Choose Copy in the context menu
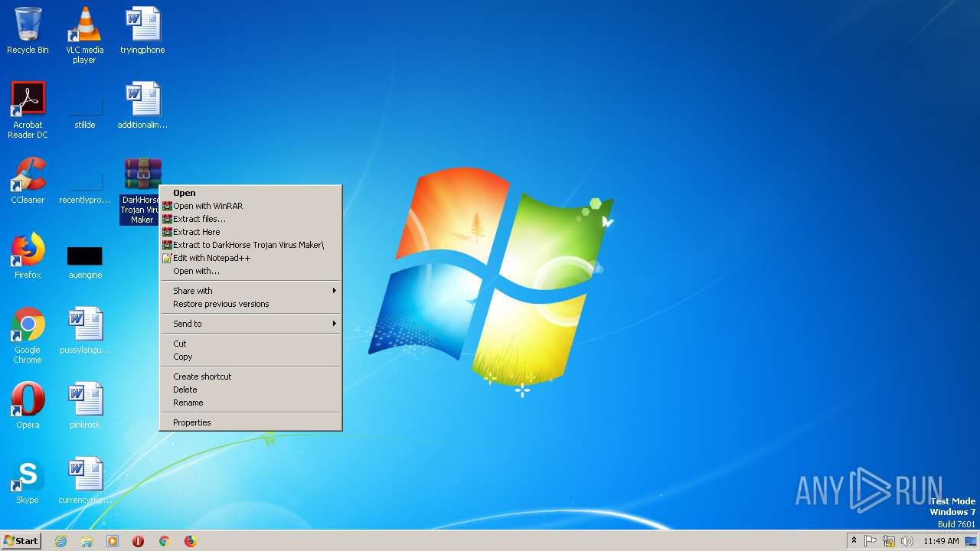980x551 pixels. click(x=250, y=357)
